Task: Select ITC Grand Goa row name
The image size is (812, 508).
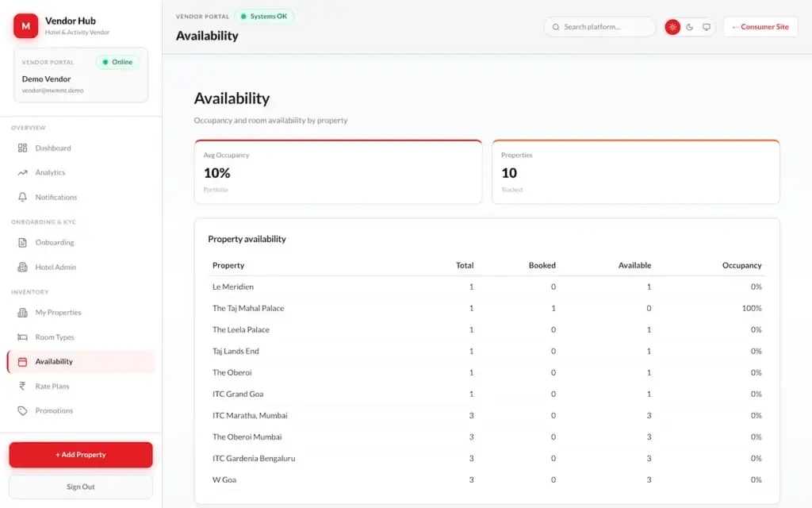Action: pos(238,394)
